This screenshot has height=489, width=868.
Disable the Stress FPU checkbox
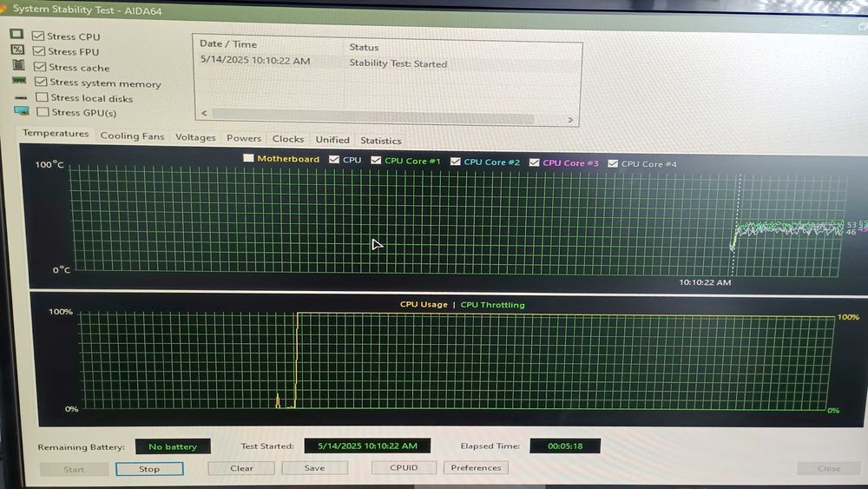point(39,51)
